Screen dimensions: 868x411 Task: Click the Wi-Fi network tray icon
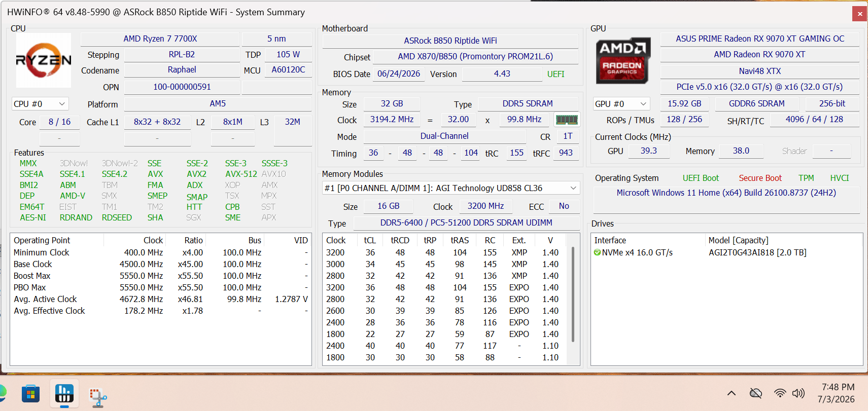pos(780,393)
